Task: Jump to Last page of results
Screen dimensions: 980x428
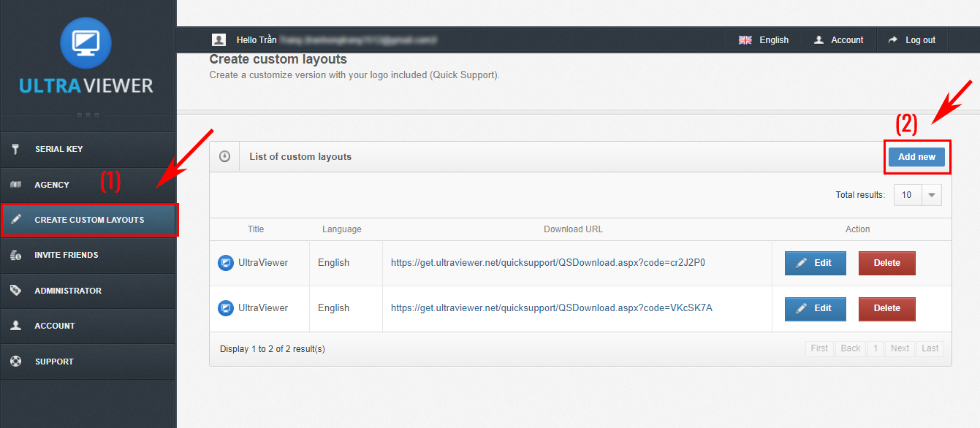Action: tap(930, 348)
